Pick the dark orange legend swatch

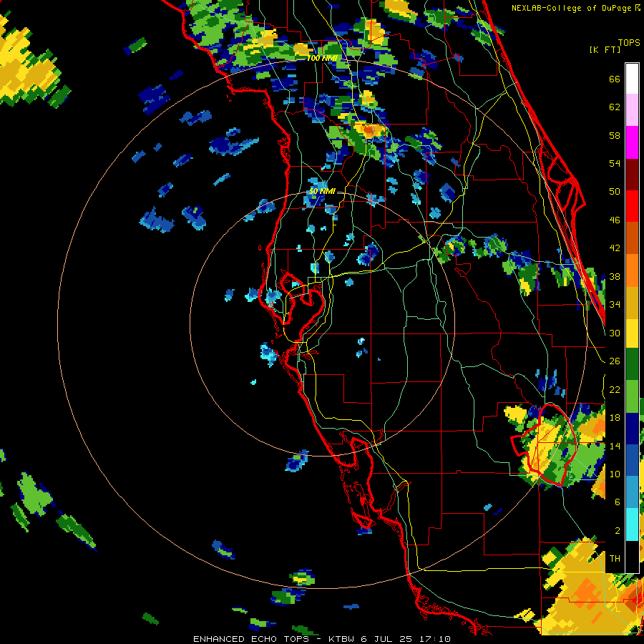(632, 238)
